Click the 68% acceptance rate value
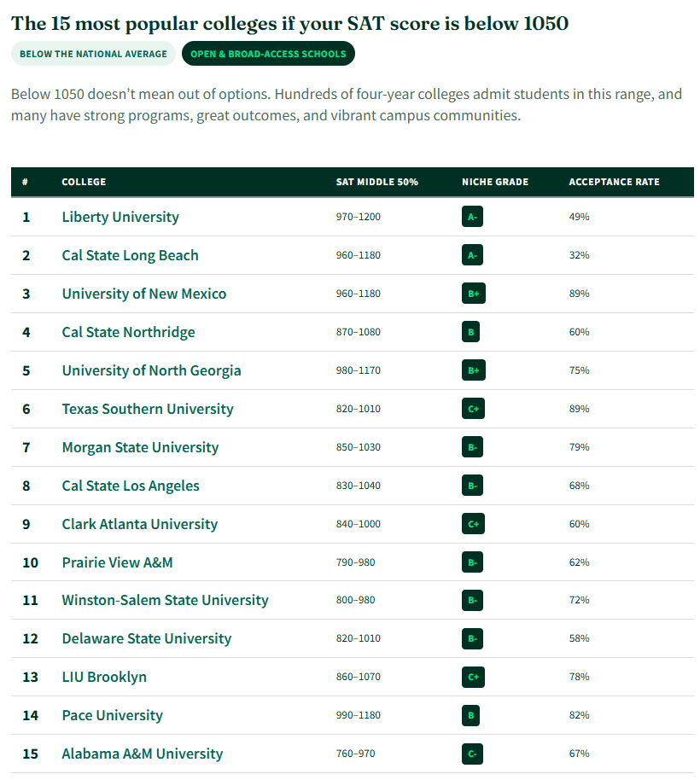The height and width of the screenshot is (780, 700). pyautogui.click(x=579, y=486)
